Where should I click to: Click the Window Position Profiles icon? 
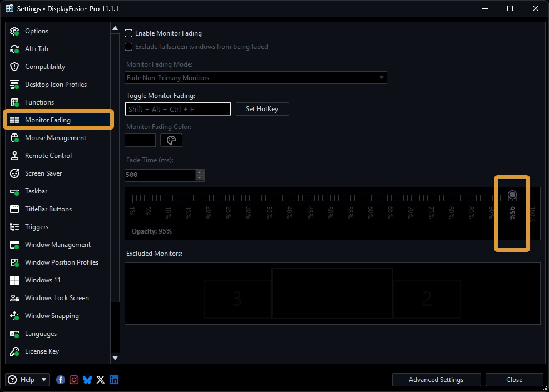pyautogui.click(x=14, y=262)
